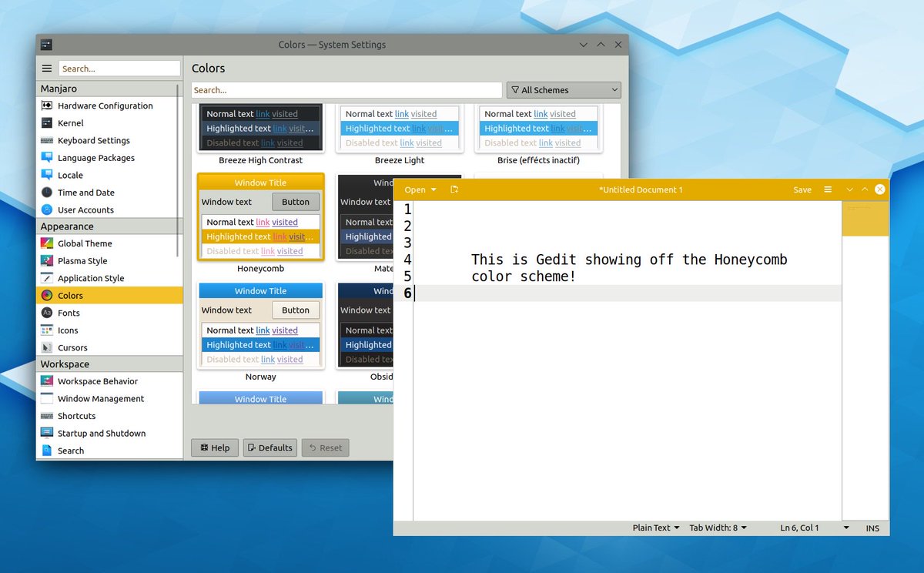The image size is (924, 573).
Task: Click the color schemes Search field
Action: [346, 90]
